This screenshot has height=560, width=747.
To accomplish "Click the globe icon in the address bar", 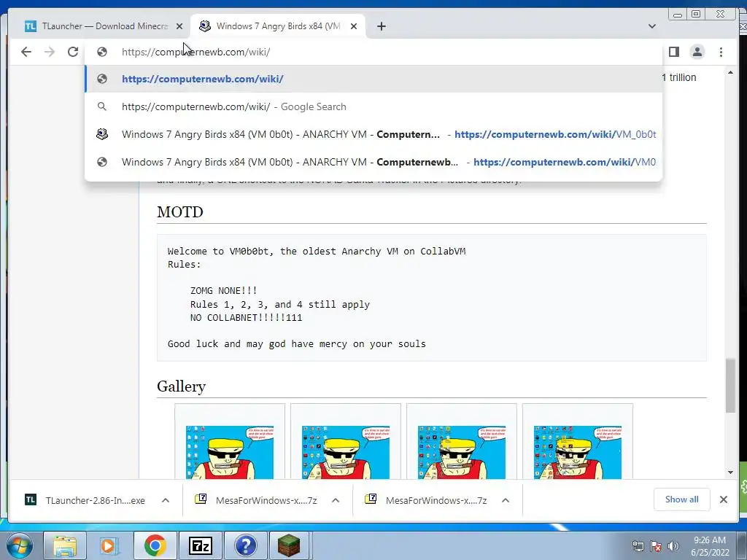I will coord(102,52).
